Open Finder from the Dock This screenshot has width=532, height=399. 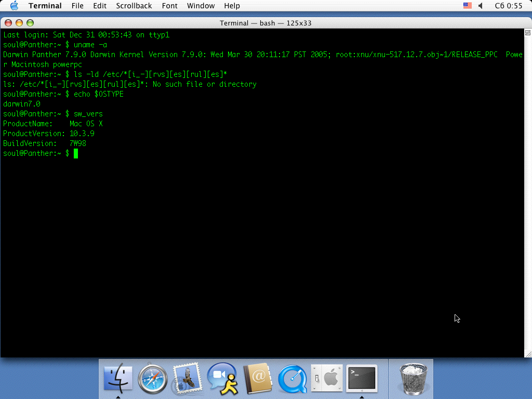118,378
